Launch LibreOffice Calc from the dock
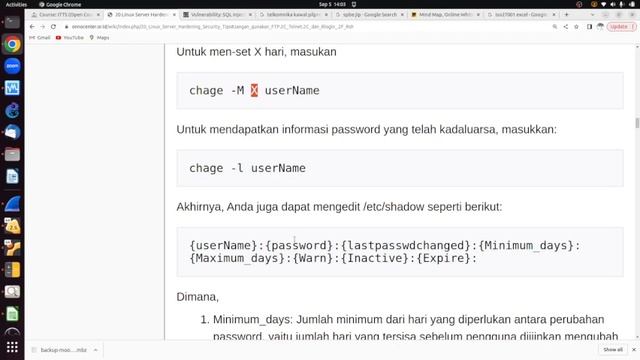 [x=12, y=314]
